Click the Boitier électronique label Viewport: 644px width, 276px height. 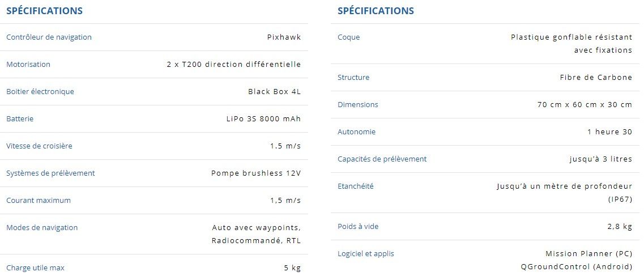(40, 92)
